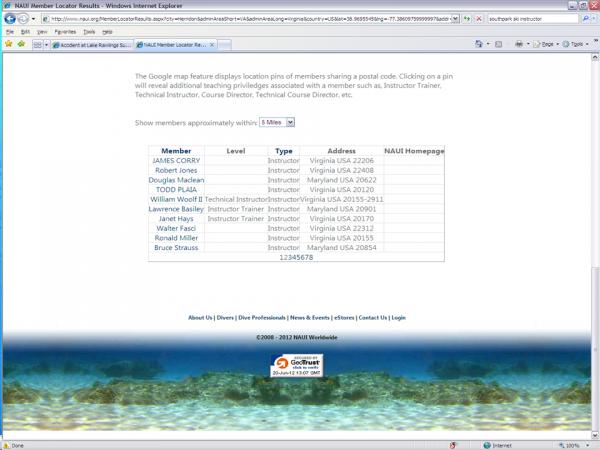Open the Favorites menu
The image size is (600, 450).
[x=65, y=32]
